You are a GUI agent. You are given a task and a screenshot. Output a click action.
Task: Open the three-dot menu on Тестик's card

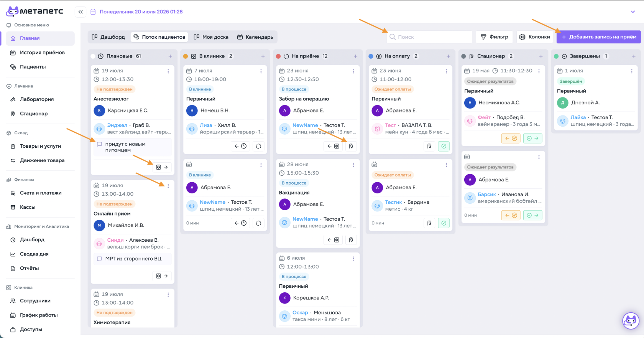(x=446, y=165)
